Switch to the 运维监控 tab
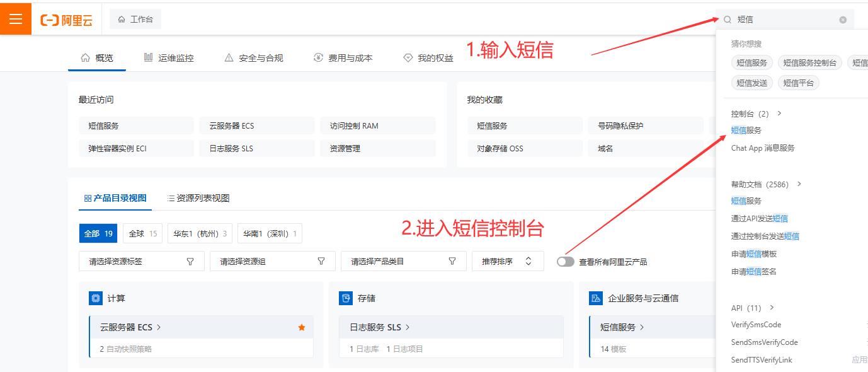Image resolution: width=868 pixels, height=372 pixels. coord(169,58)
